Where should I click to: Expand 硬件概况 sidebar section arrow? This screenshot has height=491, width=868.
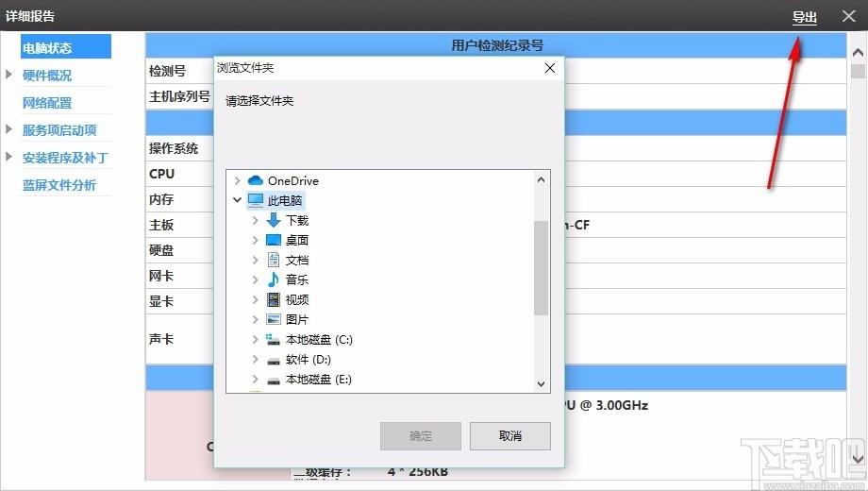8,75
